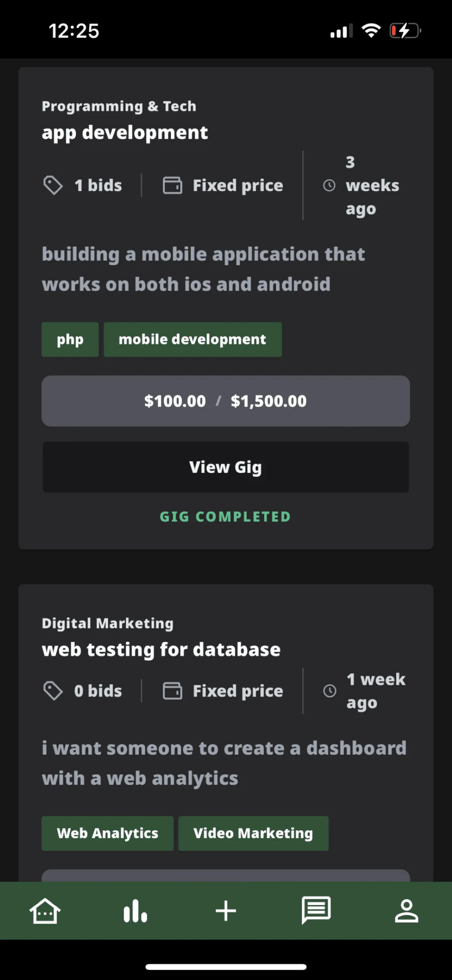The image size is (452, 980).
Task: Select the Video Marketing tag
Action: (253, 833)
